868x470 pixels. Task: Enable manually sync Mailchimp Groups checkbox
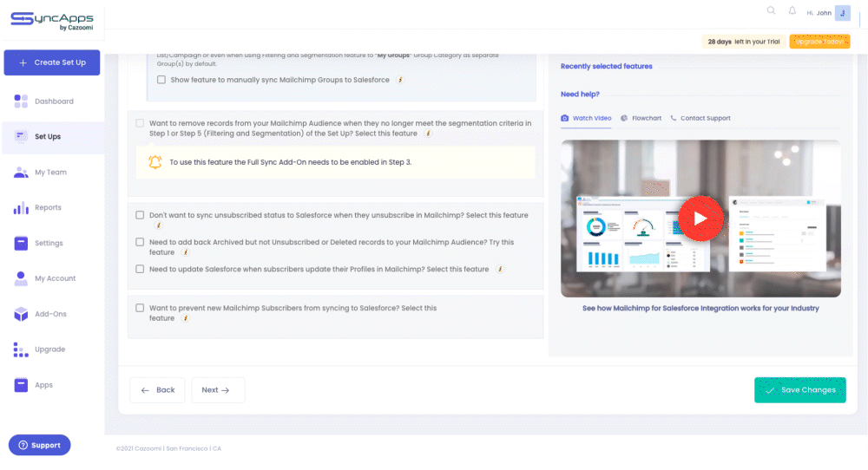coord(161,80)
